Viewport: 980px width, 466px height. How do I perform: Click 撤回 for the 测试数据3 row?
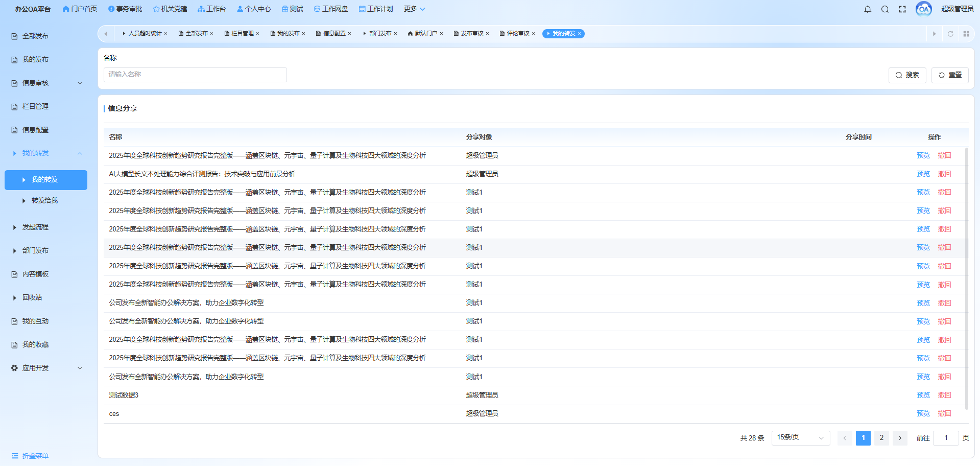coord(944,395)
